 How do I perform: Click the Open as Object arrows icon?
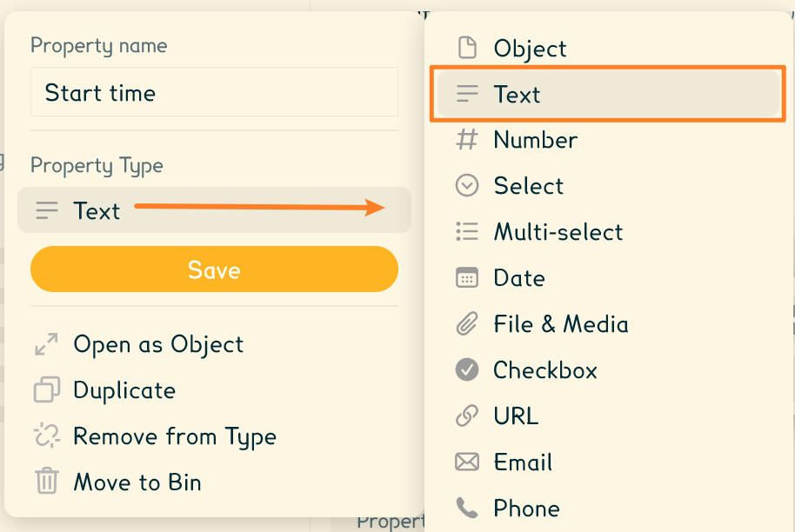tap(45, 344)
